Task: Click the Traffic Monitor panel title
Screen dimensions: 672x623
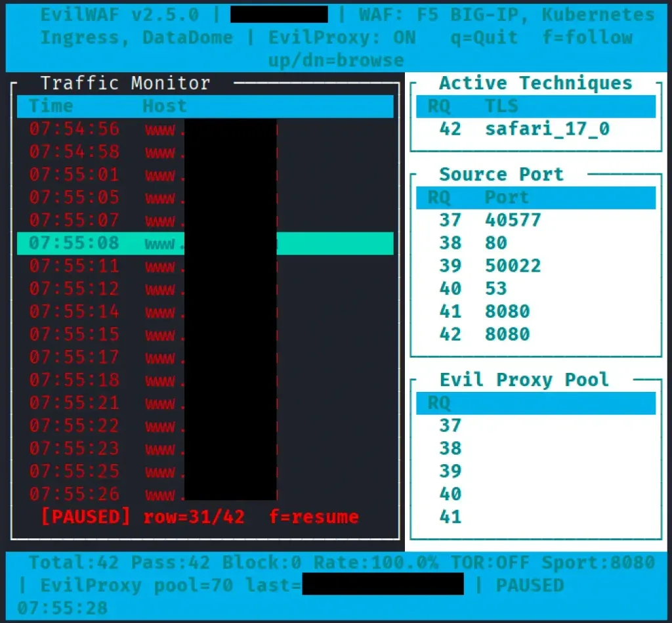Action: [x=125, y=83]
